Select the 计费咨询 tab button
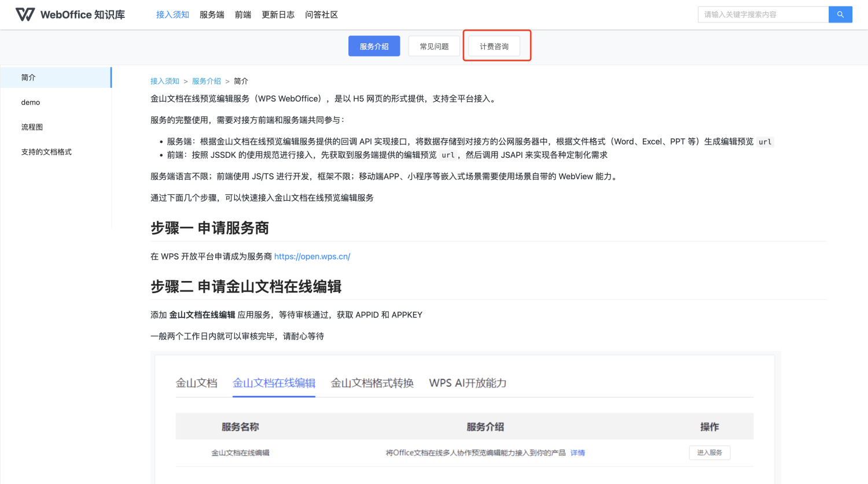 494,46
